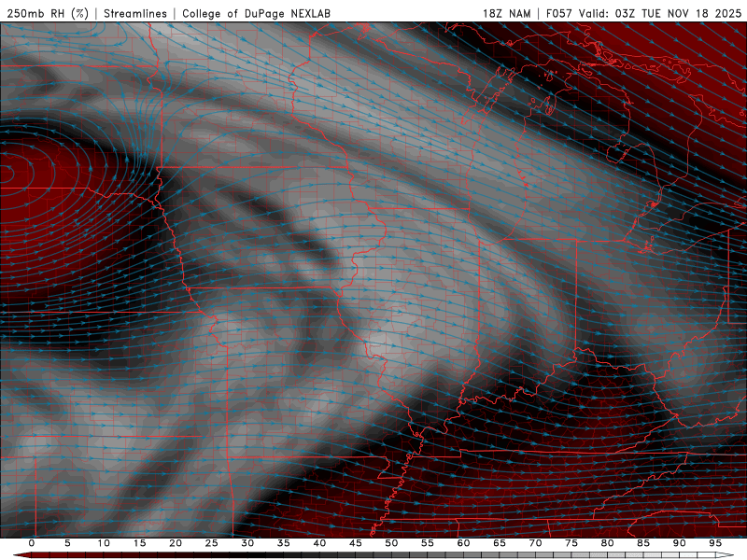The height and width of the screenshot is (560, 747).
Task: Click the colorbar tick label "25"
Action: point(212,543)
